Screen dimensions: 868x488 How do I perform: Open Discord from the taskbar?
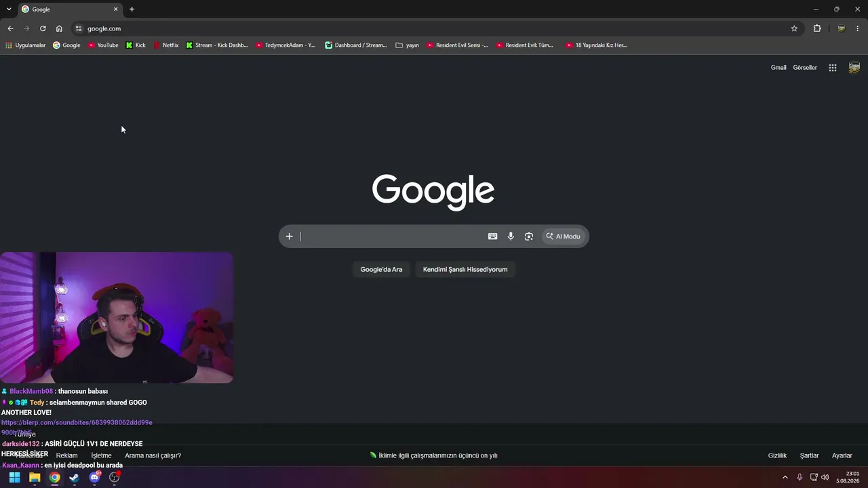pyautogui.click(x=95, y=477)
